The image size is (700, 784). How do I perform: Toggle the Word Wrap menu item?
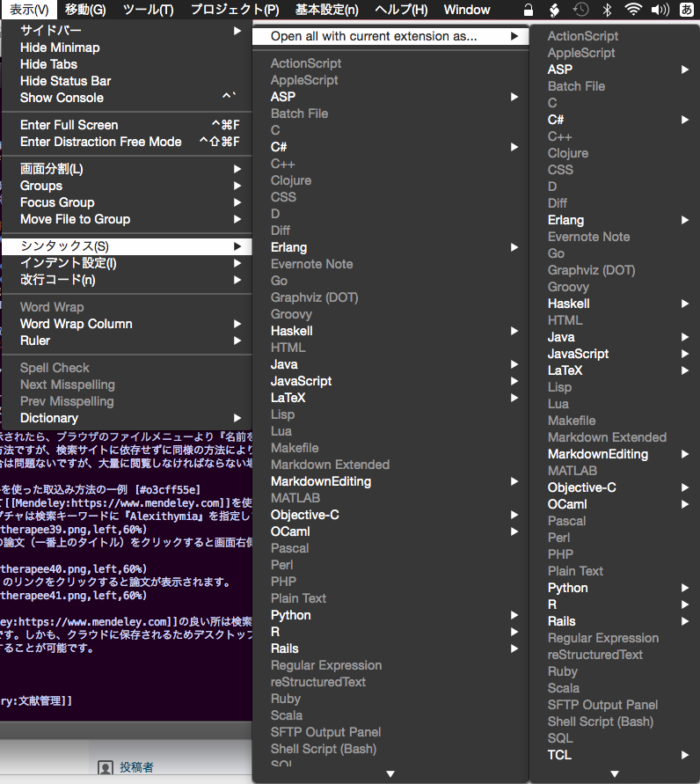[127, 307]
